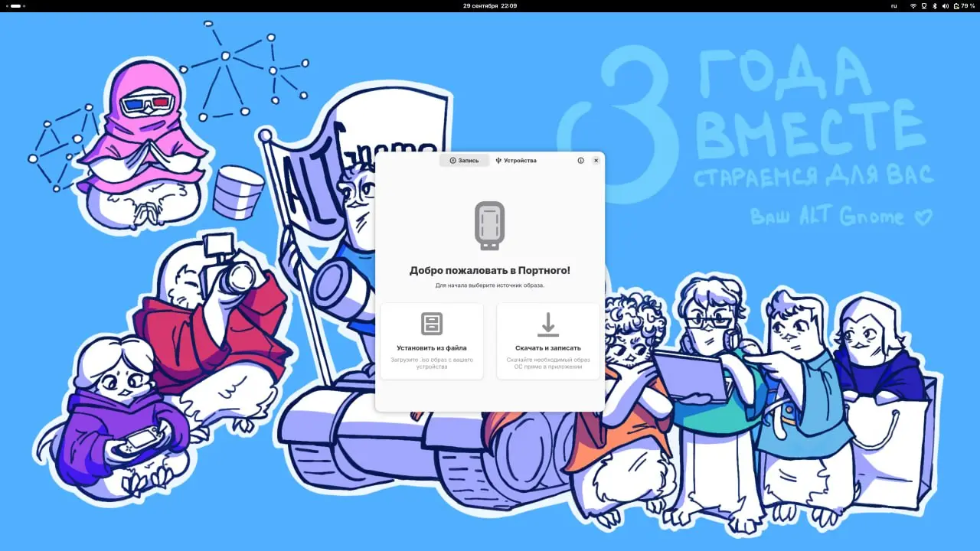Open the Устройства tab
980x551 pixels.
point(516,161)
